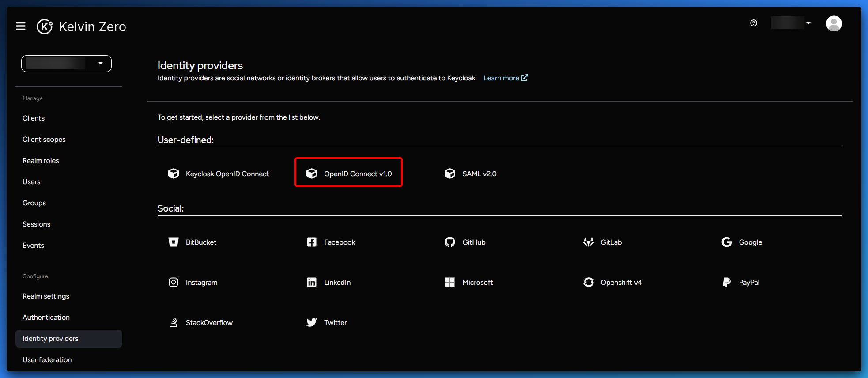Click the Google logo icon

pyautogui.click(x=727, y=242)
